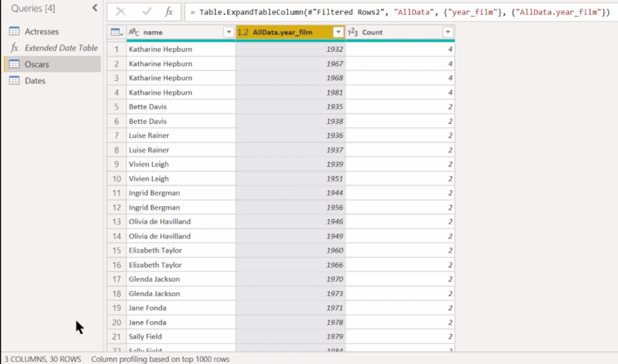
Task: Click the Vivien Leigh cell in row 9
Action: [x=181, y=164]
